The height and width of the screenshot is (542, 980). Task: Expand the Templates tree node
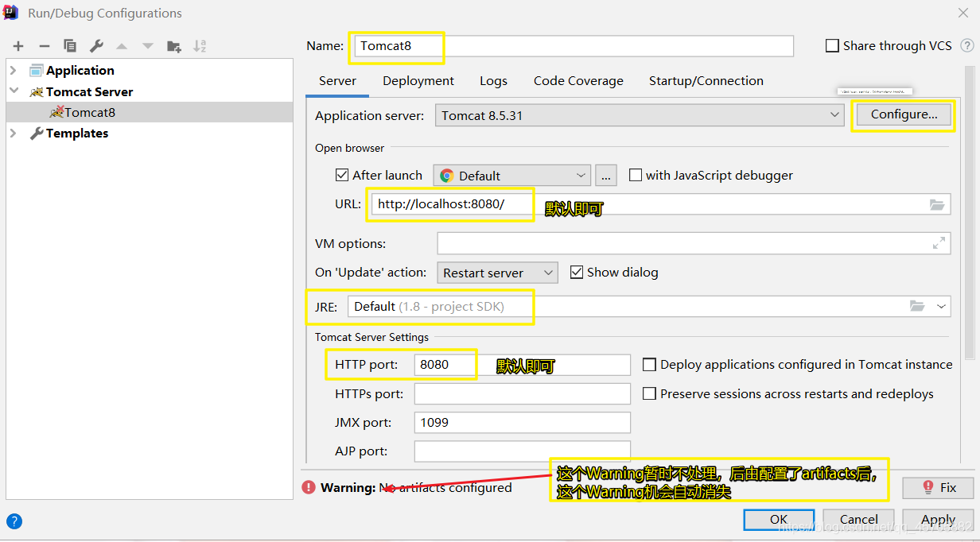(13, 133)
